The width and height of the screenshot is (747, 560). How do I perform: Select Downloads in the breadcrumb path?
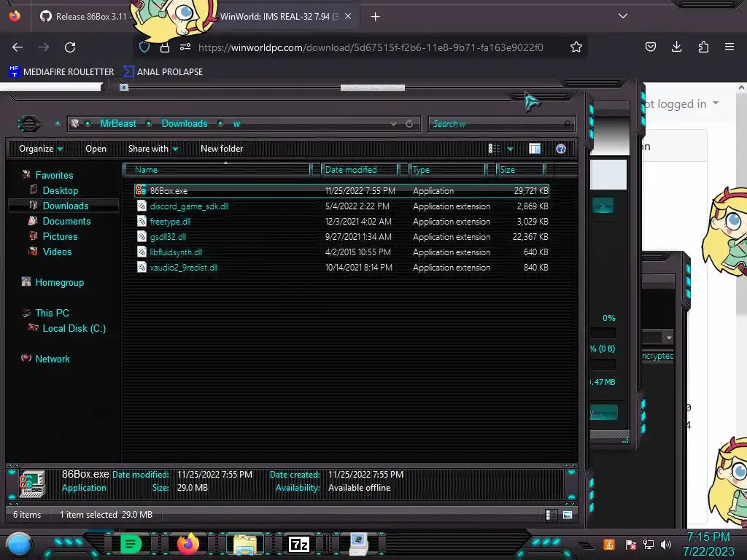point(185,124)
